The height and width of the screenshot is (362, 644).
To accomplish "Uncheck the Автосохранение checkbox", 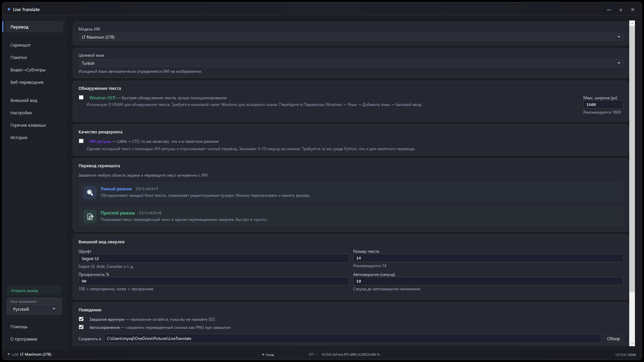I will tap(81, 327).
